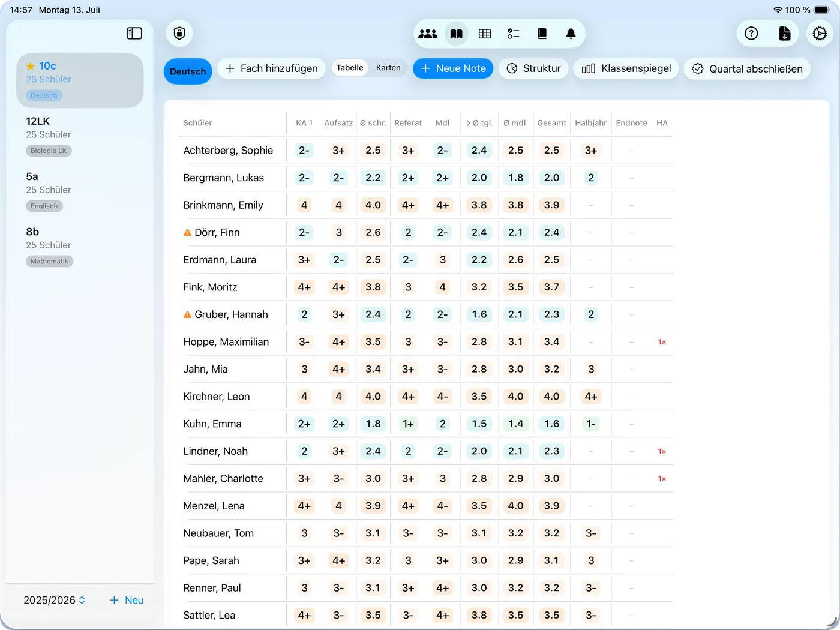Open the closed notebook icon
The image size is (840, 630).
pos(542,34)
